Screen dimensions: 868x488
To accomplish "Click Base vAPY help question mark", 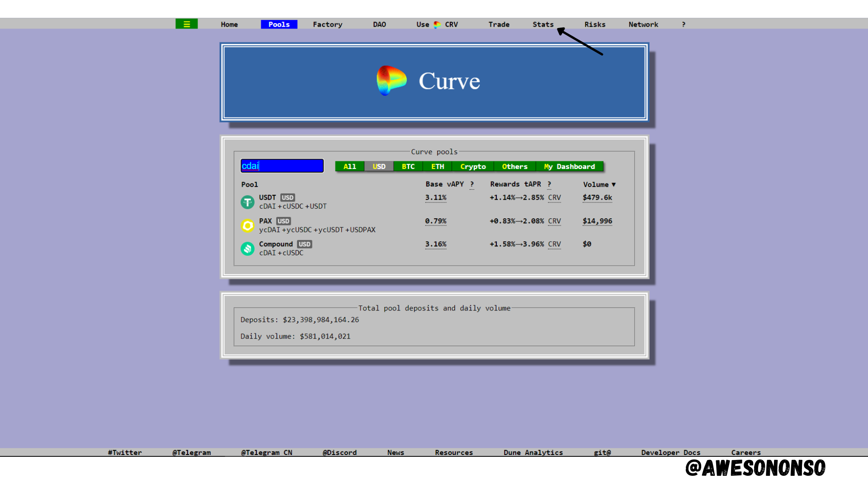I will tap(472, 184).
